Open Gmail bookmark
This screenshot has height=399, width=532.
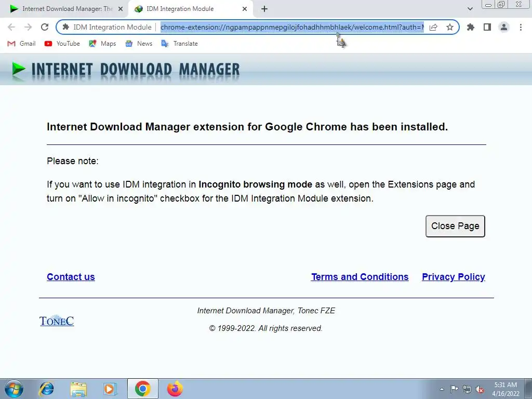coord(21,44)
